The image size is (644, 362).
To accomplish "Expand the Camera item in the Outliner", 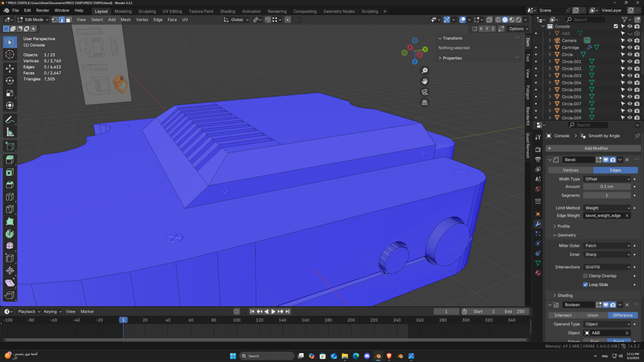I will [550, 40].
